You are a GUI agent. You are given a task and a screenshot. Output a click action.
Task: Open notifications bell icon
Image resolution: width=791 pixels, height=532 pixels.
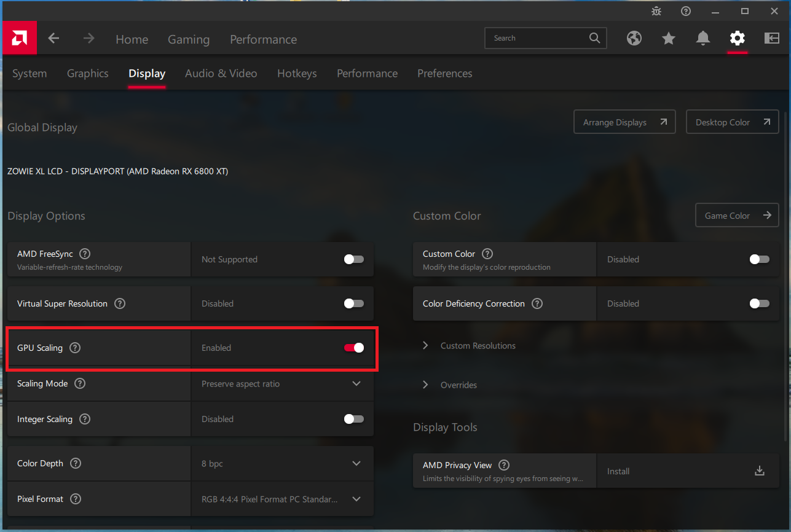pyautogui.click(x=703, y=39)
